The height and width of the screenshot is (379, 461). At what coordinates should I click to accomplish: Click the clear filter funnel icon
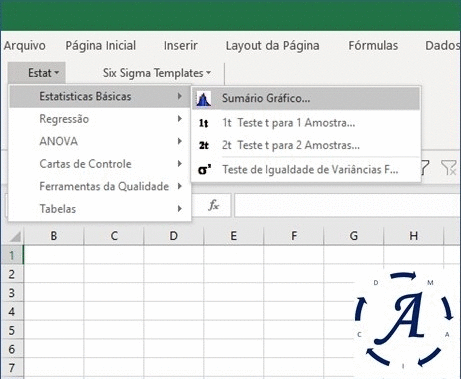coord(448,167)
